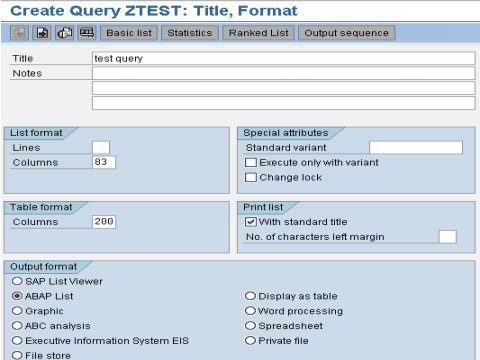Click the greyed-out previous screen arrow icon
Screen dimensions: 480x360
(20, 33)
